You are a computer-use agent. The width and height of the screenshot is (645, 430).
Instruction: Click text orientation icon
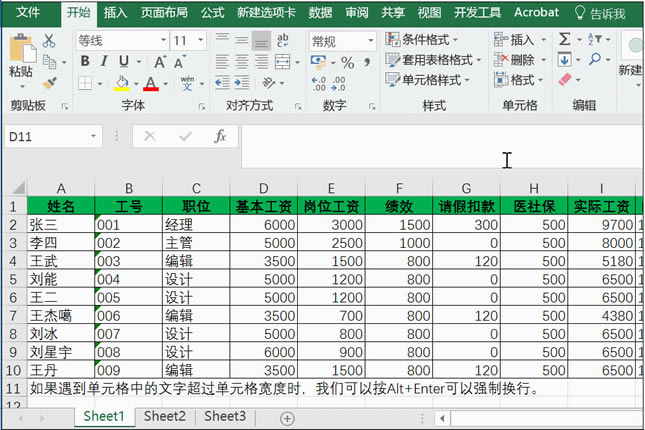click(x=269, y=83)
